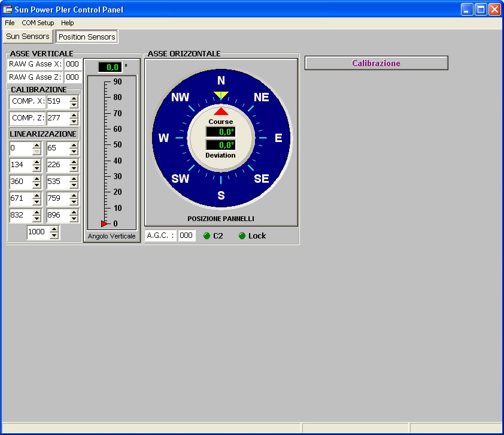Click the RAW G Asse Z value field
504x435 pixels.
pos(72,77)
